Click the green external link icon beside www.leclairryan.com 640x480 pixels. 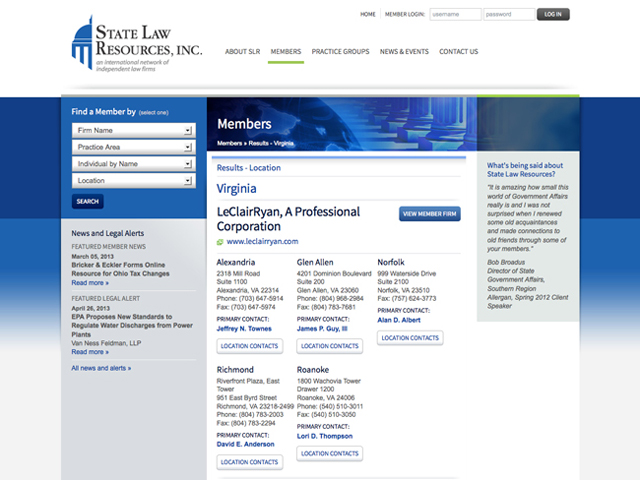(220, 242)
